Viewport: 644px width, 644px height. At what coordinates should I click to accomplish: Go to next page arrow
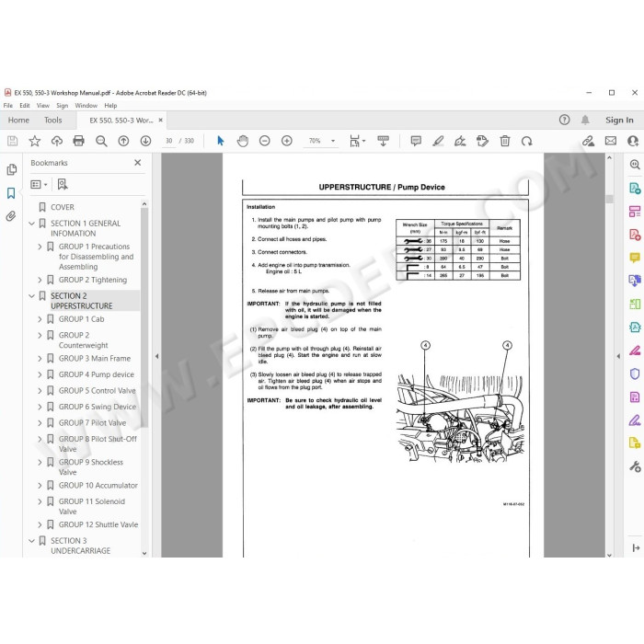[145, 141]
